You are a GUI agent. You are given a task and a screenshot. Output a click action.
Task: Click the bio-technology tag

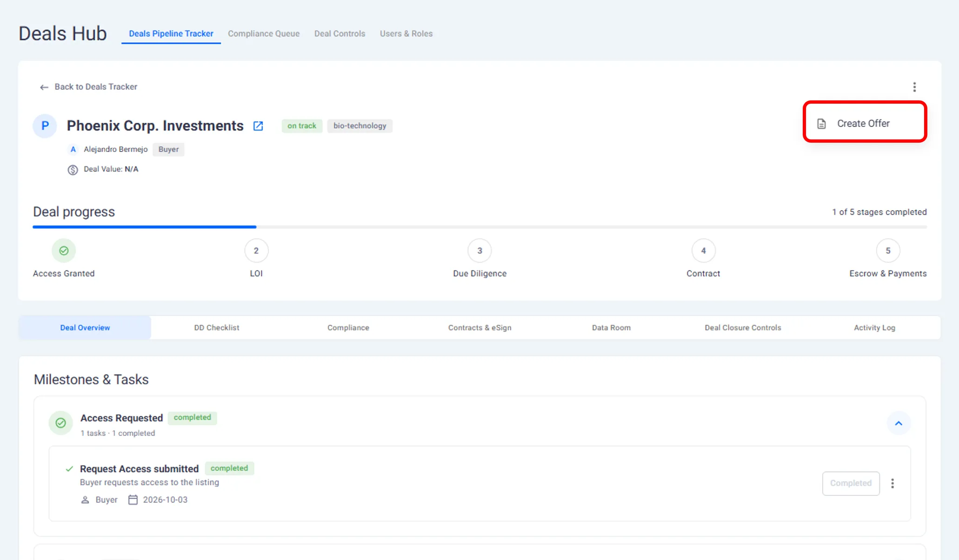[x=360, y=126]
